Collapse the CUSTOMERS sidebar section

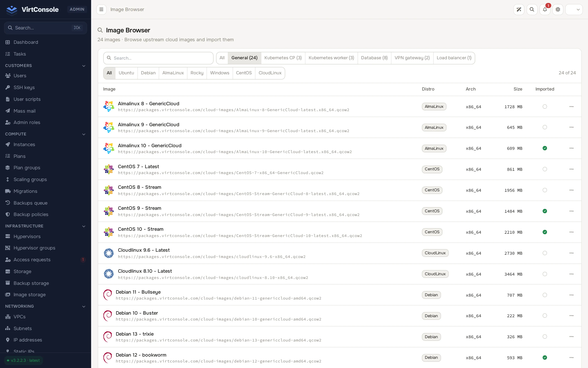click(x=45, y=66)
